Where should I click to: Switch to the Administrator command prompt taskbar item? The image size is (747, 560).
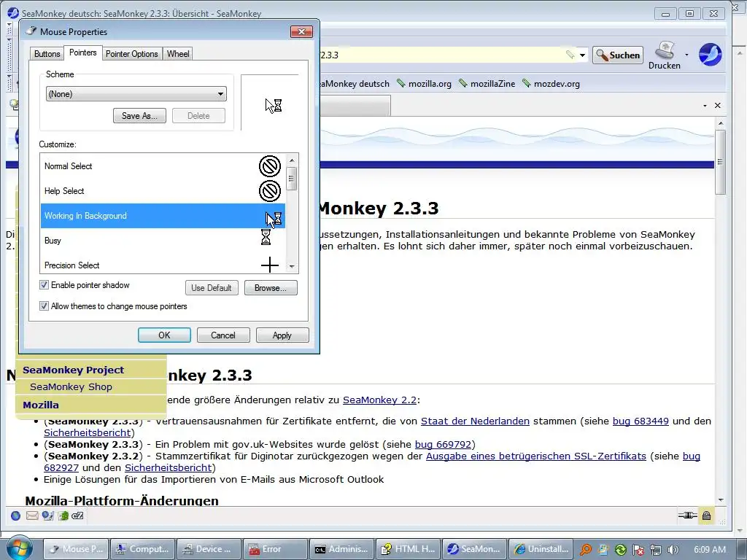[341, 549]
